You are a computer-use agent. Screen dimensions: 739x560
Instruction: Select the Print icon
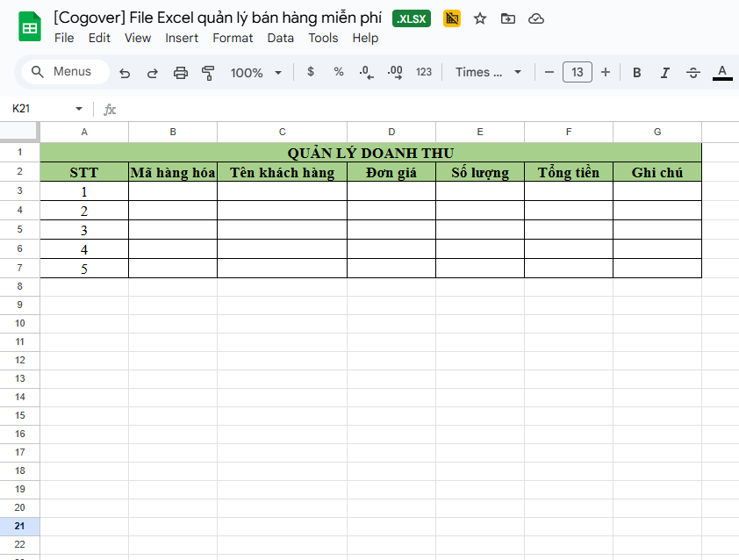pyautogui.click(x=181, y=73)
